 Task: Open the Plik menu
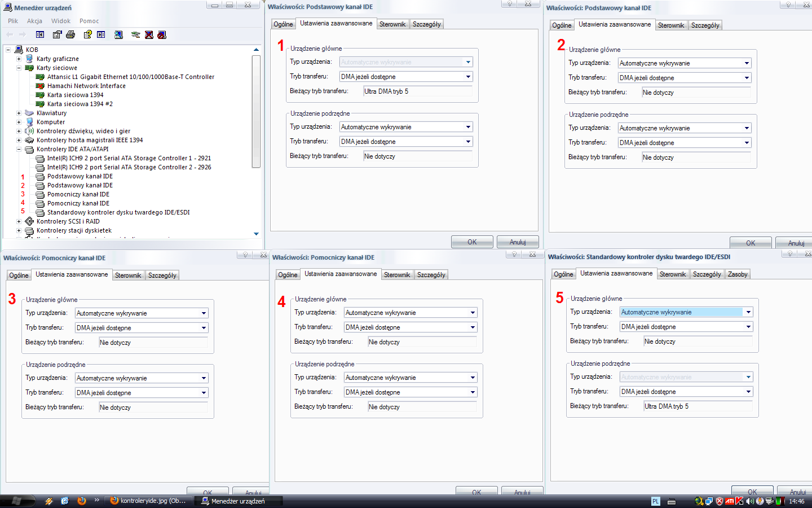(x=13, y=21)
